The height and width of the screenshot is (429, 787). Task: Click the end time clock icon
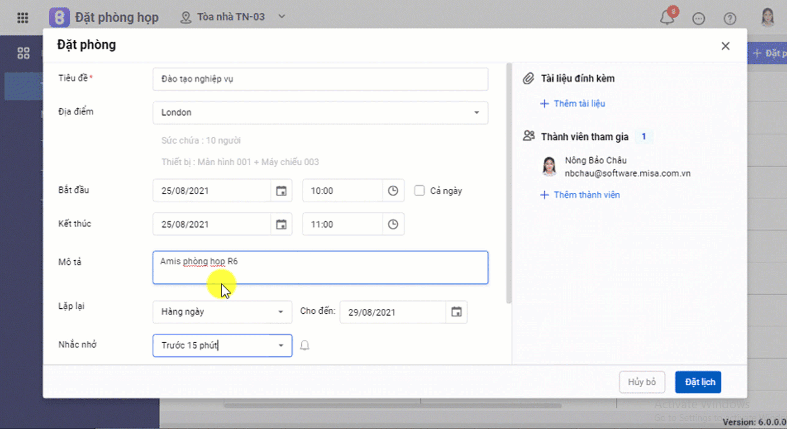tap(393, 224)
